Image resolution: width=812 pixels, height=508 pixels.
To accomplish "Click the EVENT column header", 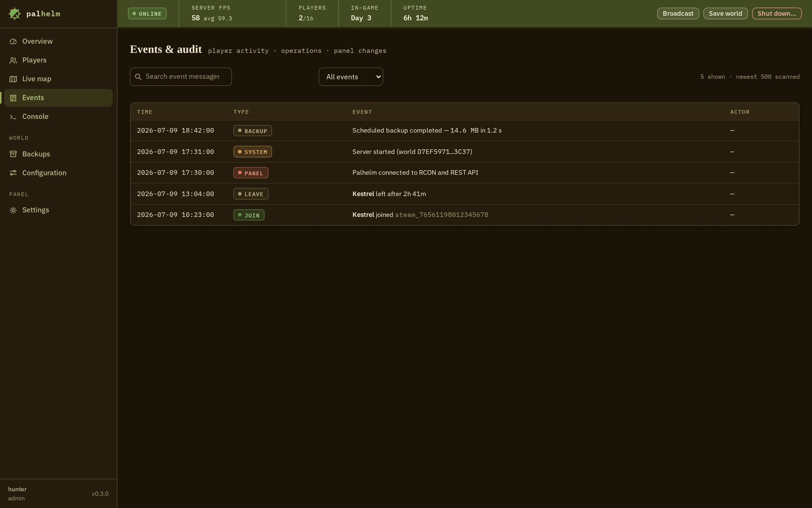I will point(362,112).
